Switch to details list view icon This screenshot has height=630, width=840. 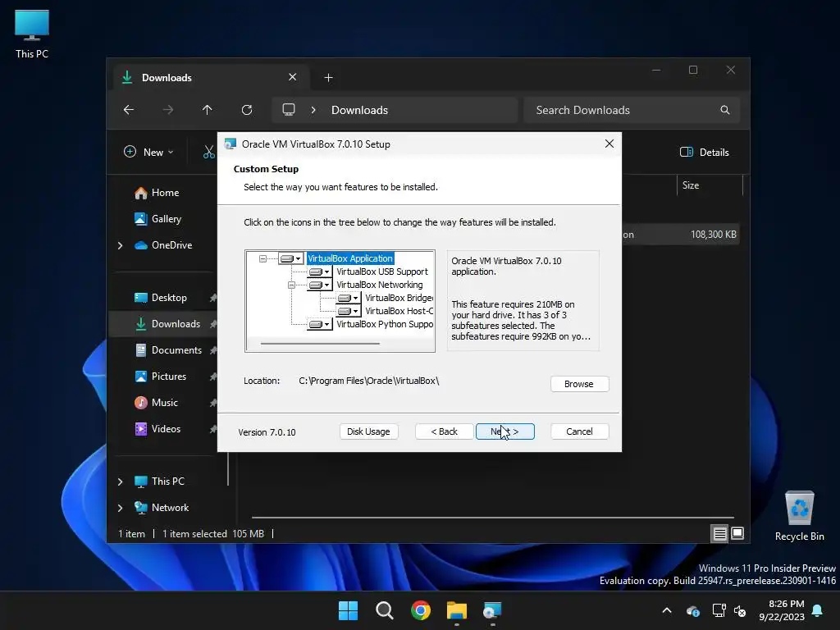(x=720, y=533)
